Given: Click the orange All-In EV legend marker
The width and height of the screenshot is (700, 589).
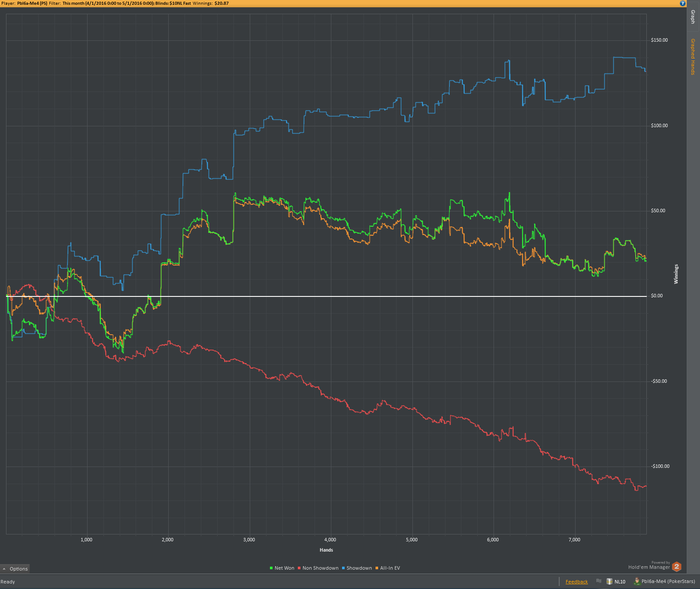Looking at the screenshot, I should [x=377, y=568].
